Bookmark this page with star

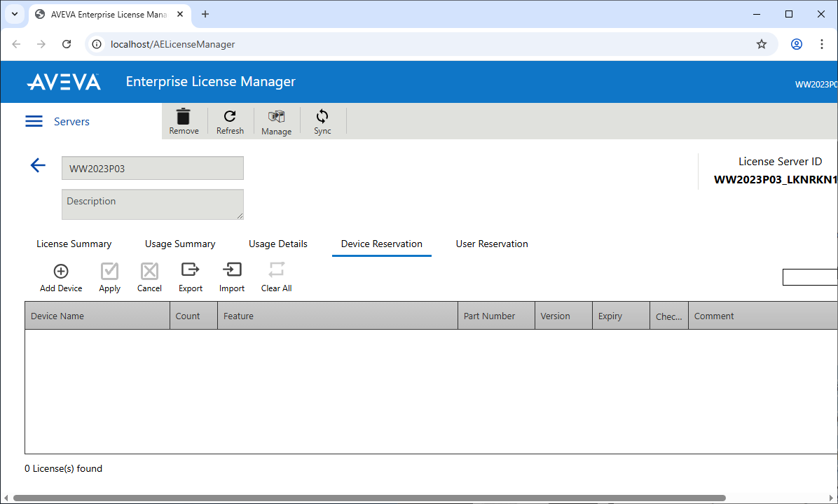click(x=762, y=44)
